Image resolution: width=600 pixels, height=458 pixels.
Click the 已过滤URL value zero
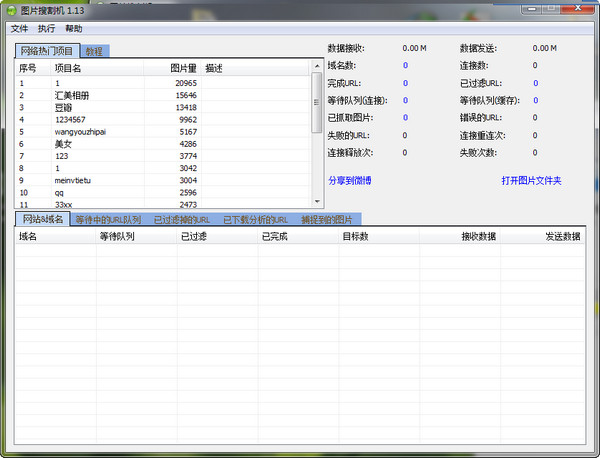coord(536,83)
